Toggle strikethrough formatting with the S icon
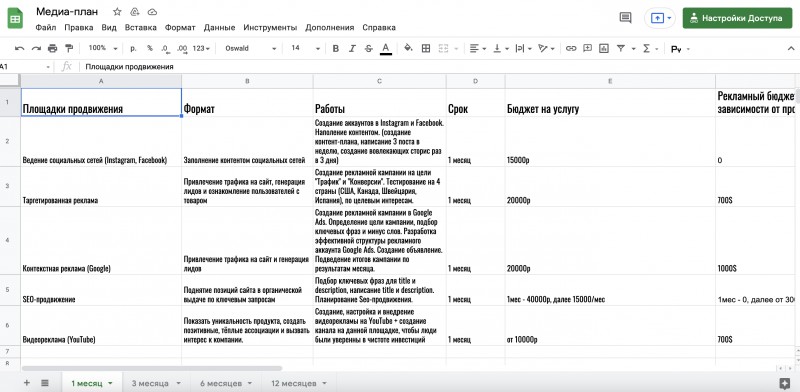 (369, 48)
